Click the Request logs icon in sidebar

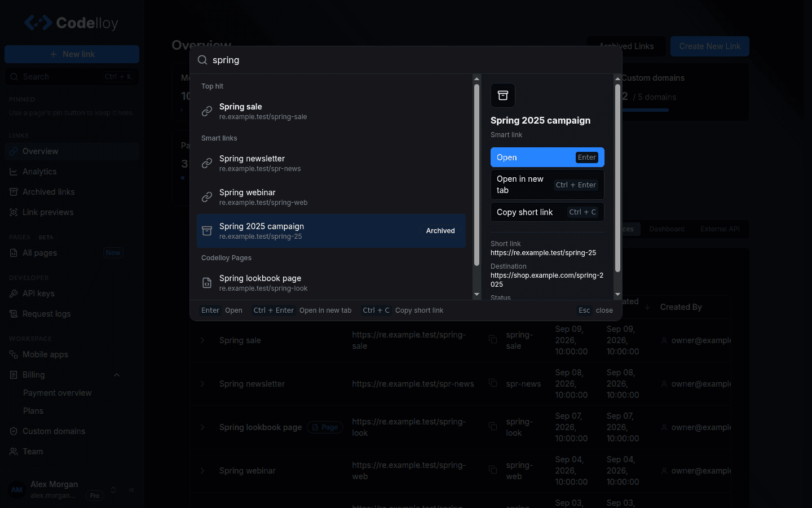(x=14, y=314)
